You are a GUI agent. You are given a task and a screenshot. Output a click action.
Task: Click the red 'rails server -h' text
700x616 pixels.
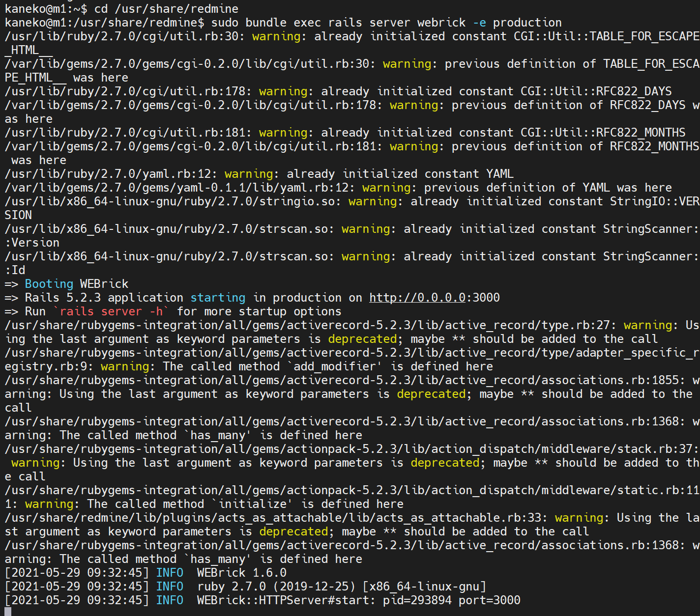click(111, 311)
